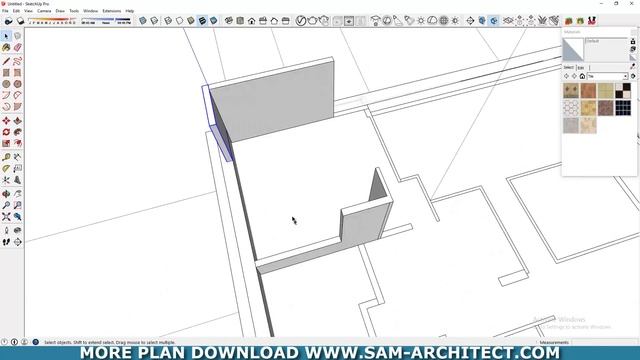Activate the Axes tool
Viewport: 640px width, 360px height.
click(6, 180)
